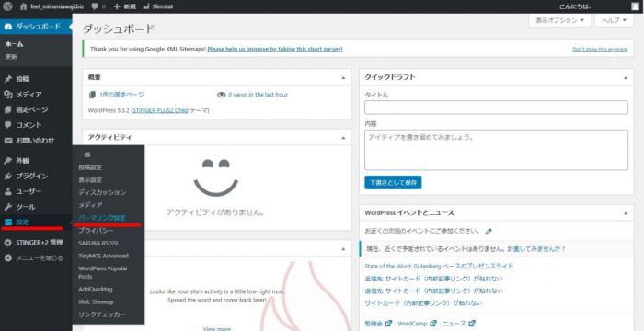644x331 pixels.
Task: Open 1件の固定ページ link
Action: (121, 95)
